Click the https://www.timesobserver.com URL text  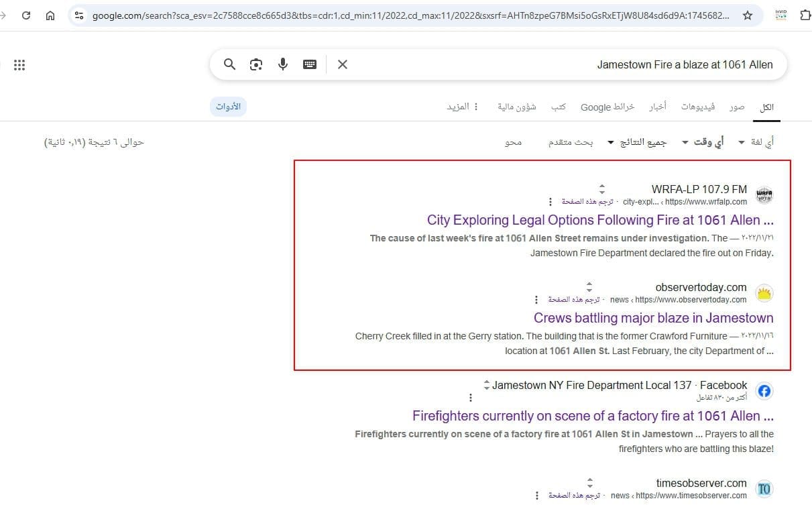691,496
